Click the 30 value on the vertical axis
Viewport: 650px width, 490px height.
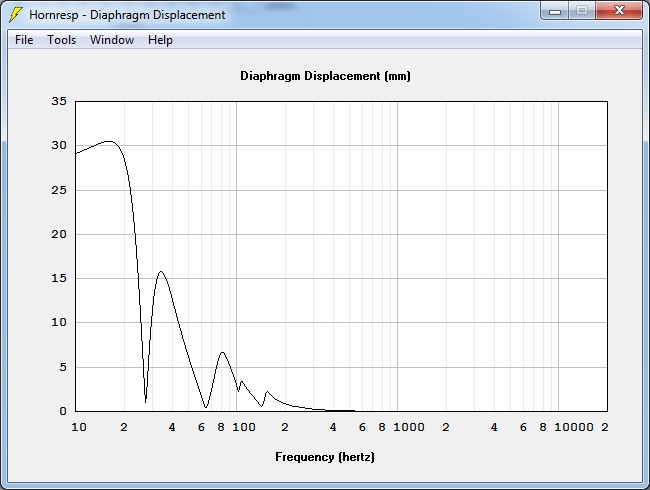coord(59,146)
